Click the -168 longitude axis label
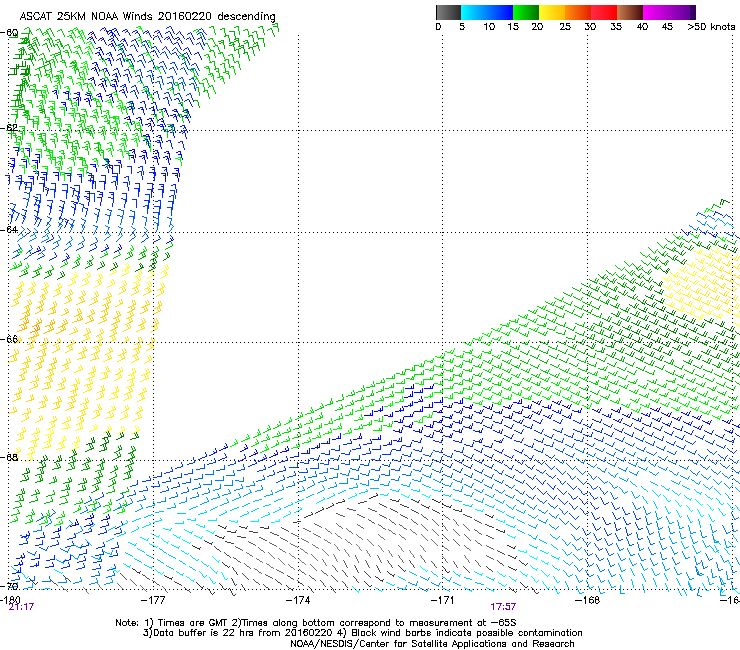This screenshot has width=740, height=650. (x=588, y=599)
